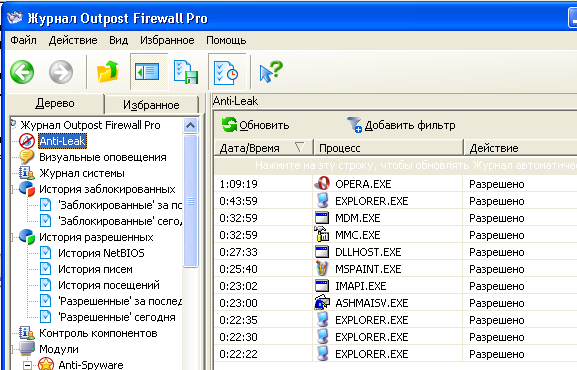Image resolution: width=577 pixels, height=370 pixels.
Task: Click the Anti-Leak red prohibition icon in tree
Action: 27,141
